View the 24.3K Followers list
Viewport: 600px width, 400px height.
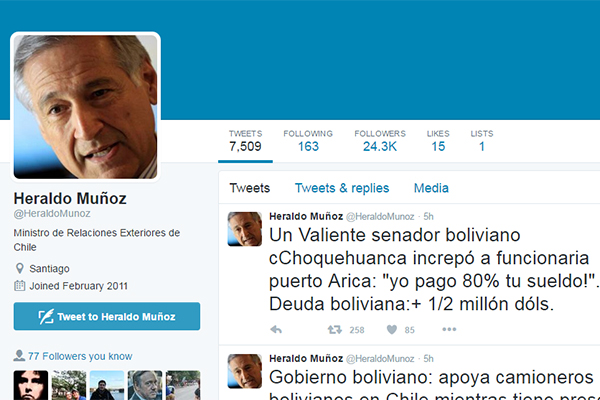(380, 141)
